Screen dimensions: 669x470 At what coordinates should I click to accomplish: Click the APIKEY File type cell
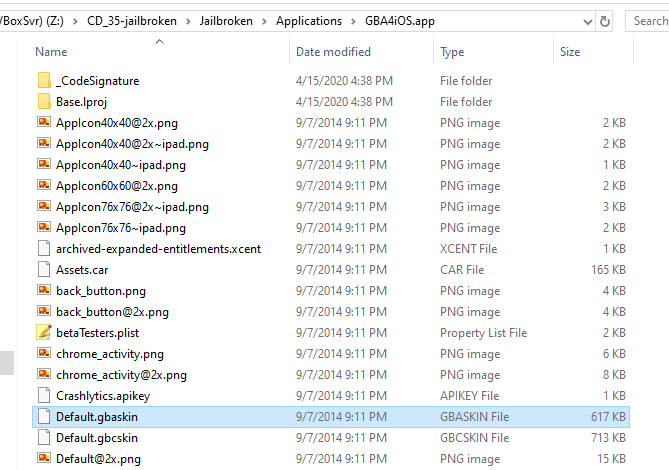[469, 396]
